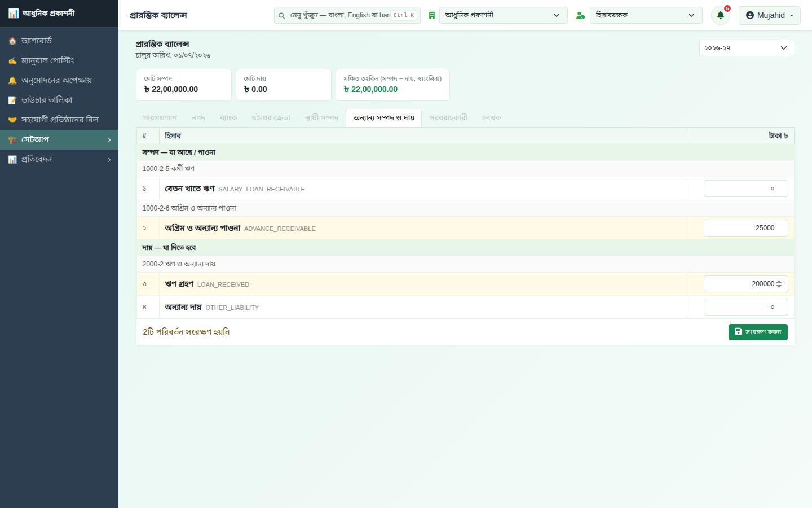This screenshot has width=812, height=508.
Task: Open the হিসাবরক্ষক role dropdown
Action: click(x=646, y=15)
